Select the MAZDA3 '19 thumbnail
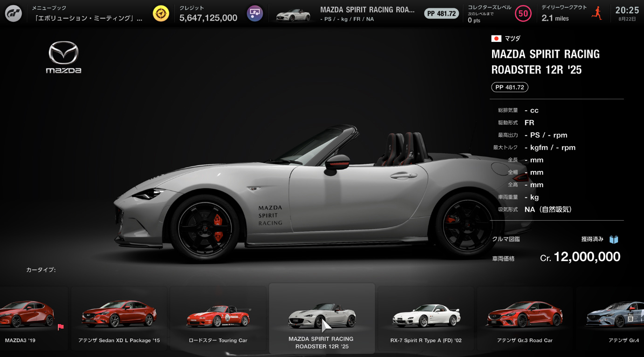The image size is (644, 357). tap(28, 319)
